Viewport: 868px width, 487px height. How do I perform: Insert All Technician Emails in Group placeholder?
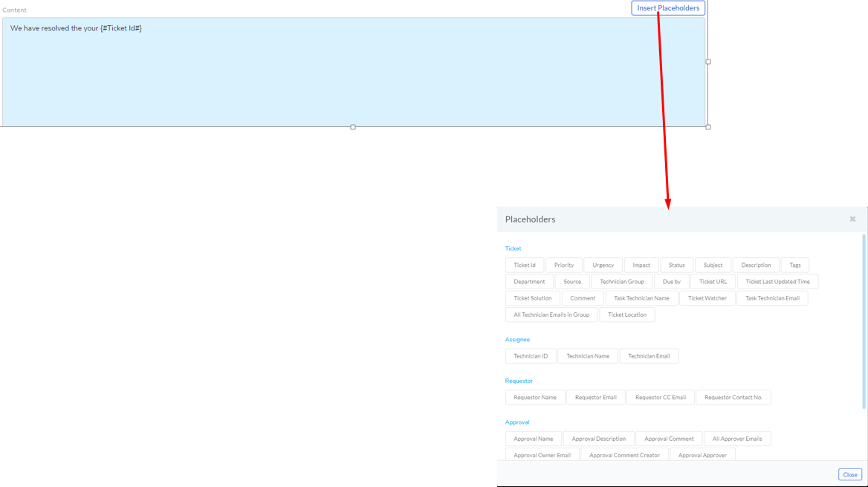551,315
